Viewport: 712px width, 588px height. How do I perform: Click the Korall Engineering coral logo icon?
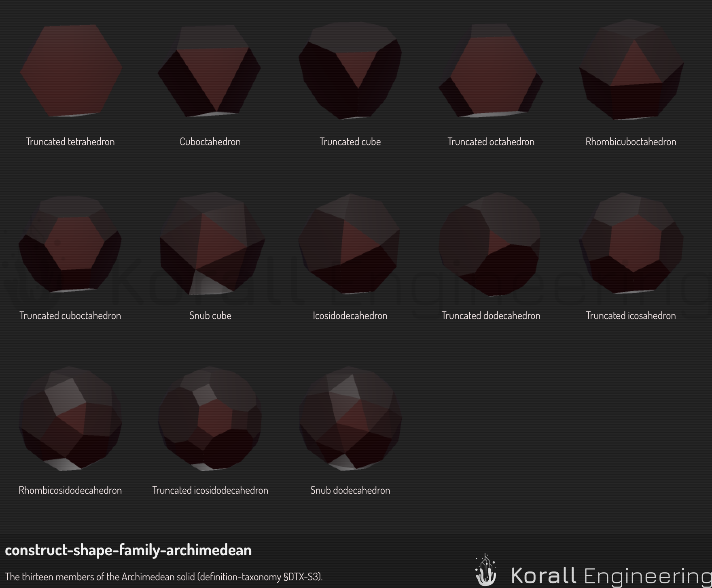pos(486,570)
